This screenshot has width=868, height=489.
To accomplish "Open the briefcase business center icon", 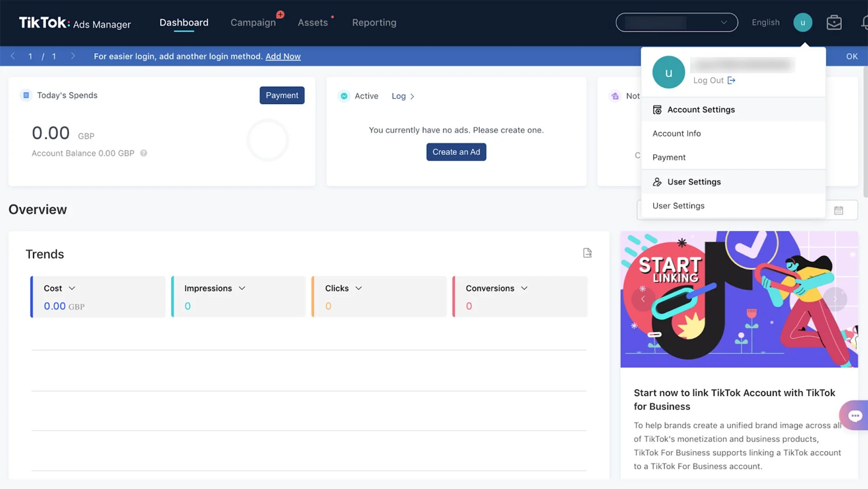I will [x=834, y=23].
